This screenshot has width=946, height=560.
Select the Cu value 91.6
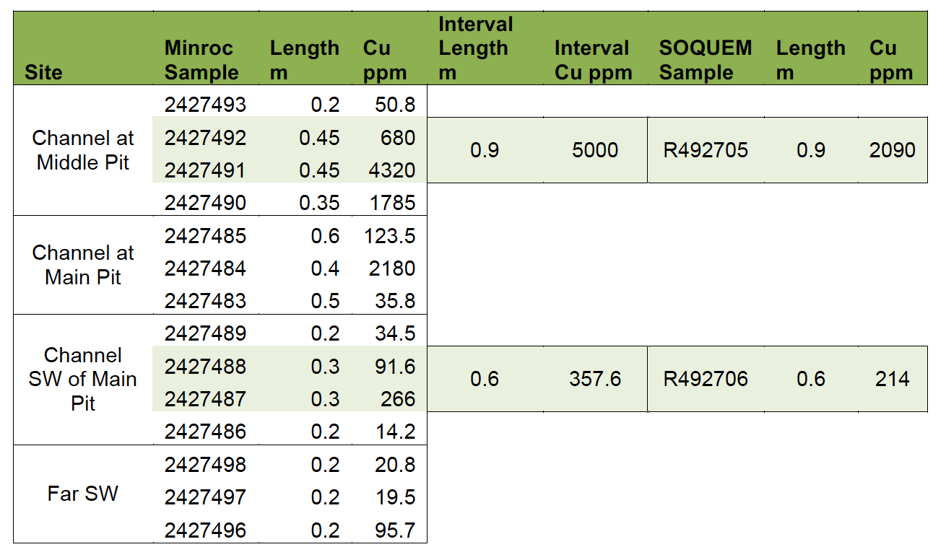[395, 367]
